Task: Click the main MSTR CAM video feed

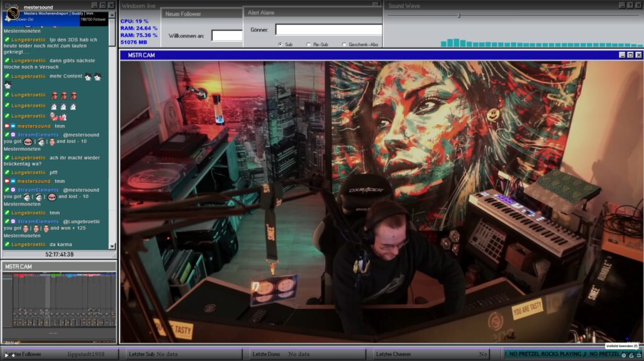Action: [381, 201]
